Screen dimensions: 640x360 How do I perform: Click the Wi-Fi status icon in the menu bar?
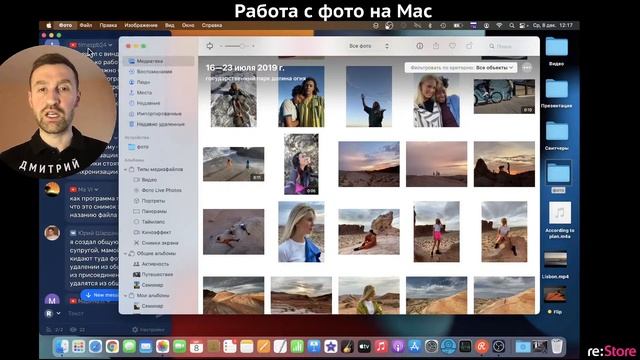pos(499,25)
